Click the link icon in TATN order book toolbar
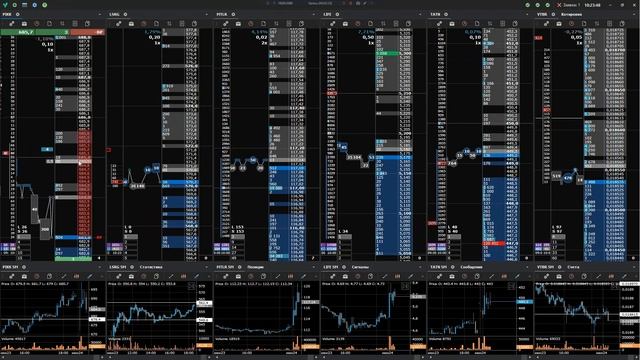This screenshot has height=360, width=640. (439, 24)
